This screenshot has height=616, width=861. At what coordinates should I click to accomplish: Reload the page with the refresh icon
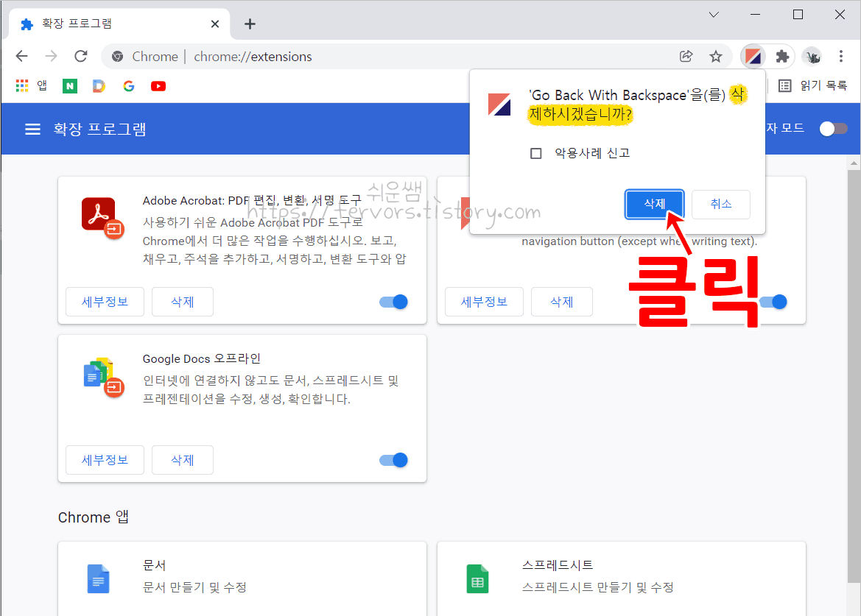click(x=81, y=56)
